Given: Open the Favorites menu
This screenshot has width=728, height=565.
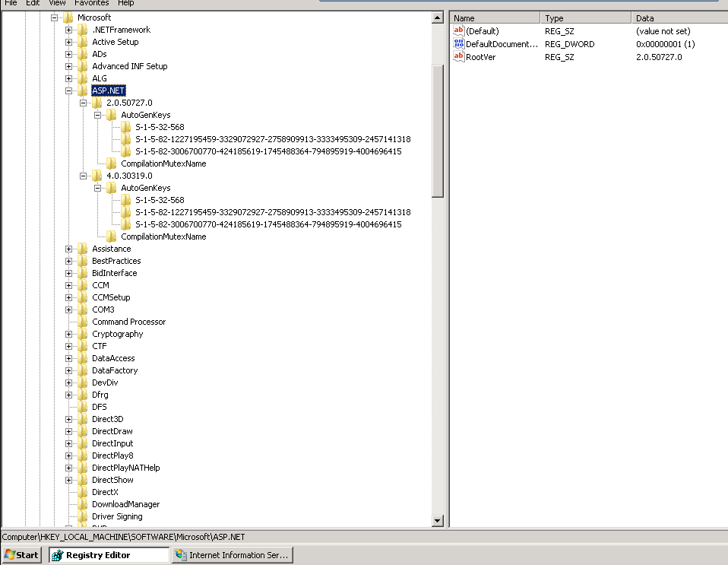Looking at the screenshot, I should point(91,3).
